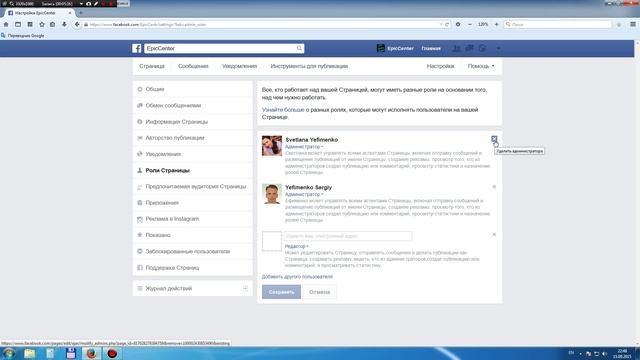Select Обмен сообщениями in settings sidebar
The width and height of the screenshot is (640, 360).
click(x=193, y=105)
